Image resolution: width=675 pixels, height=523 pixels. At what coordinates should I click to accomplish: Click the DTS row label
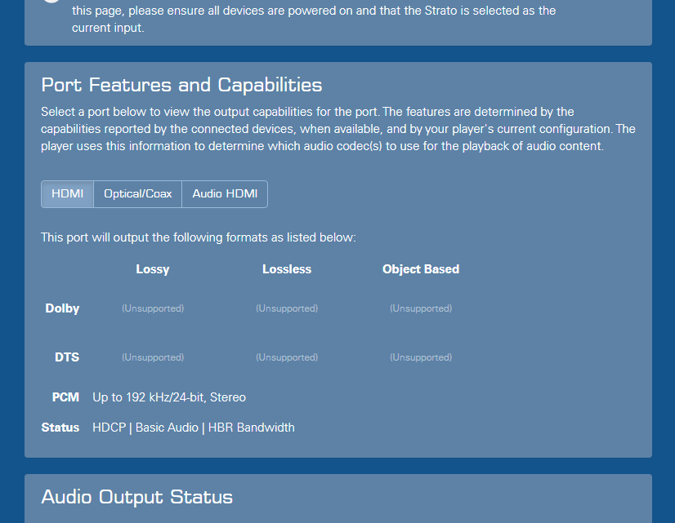(x=66, y=357)
